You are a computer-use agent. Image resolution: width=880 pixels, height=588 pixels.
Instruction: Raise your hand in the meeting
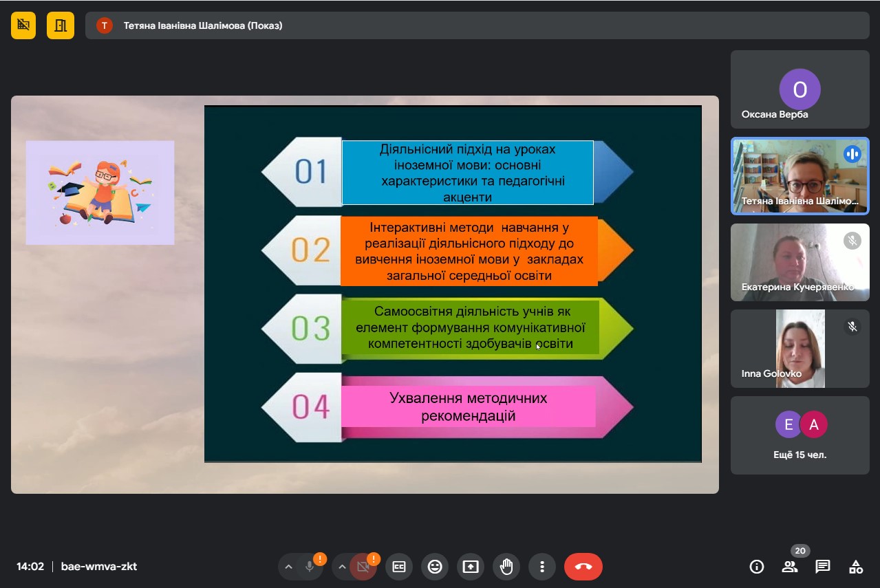[x=506, y=567]
